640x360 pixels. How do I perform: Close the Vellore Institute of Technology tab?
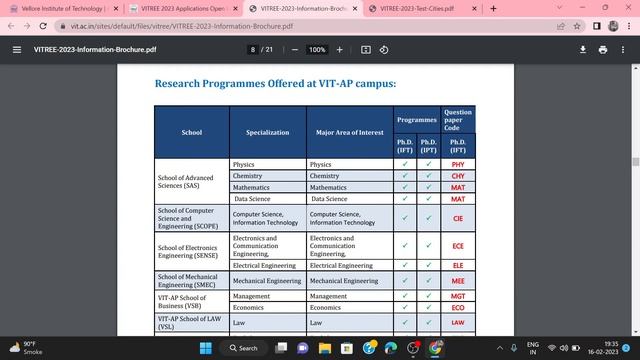tap(116, 9)
